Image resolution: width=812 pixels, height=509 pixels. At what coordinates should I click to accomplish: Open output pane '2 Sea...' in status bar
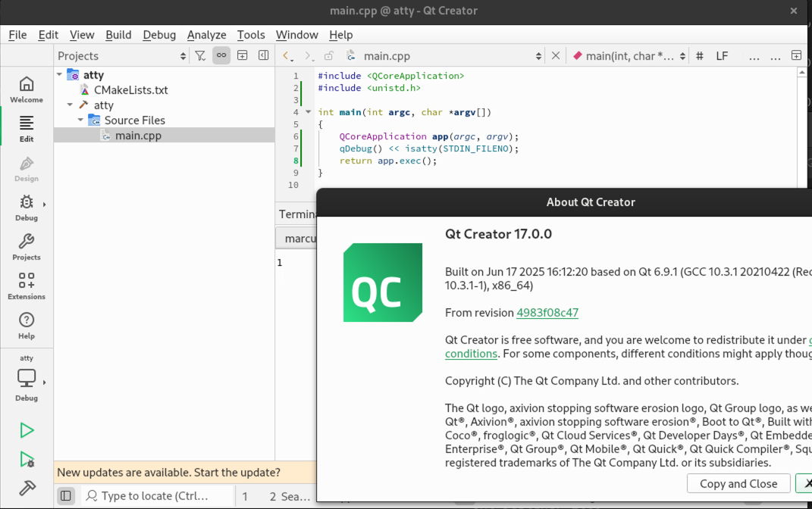[289, 497]
